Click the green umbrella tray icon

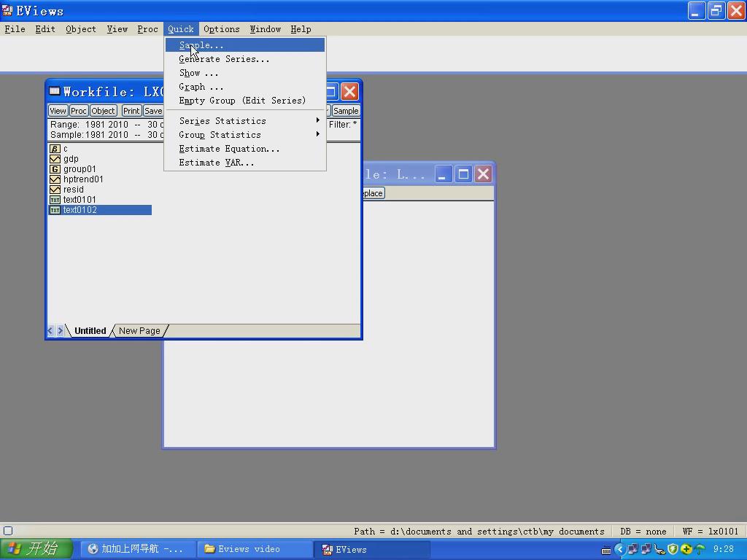tap(700, 550)
